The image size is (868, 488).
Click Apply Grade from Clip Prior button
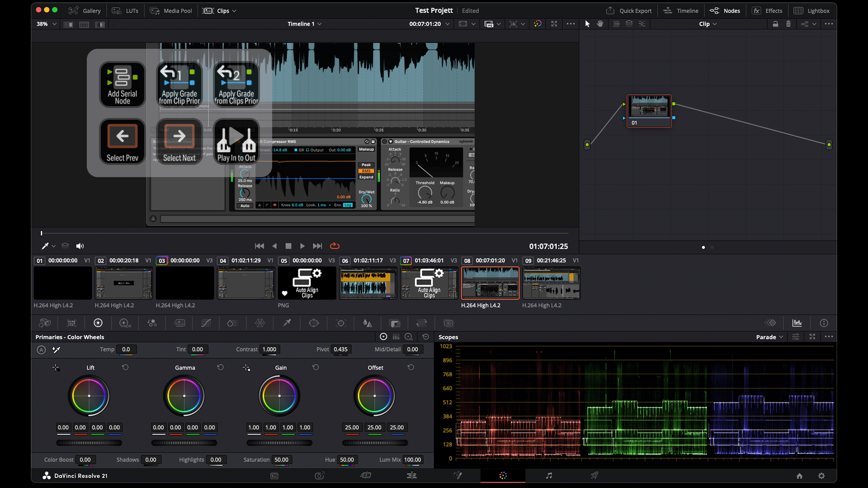(179, 84)
